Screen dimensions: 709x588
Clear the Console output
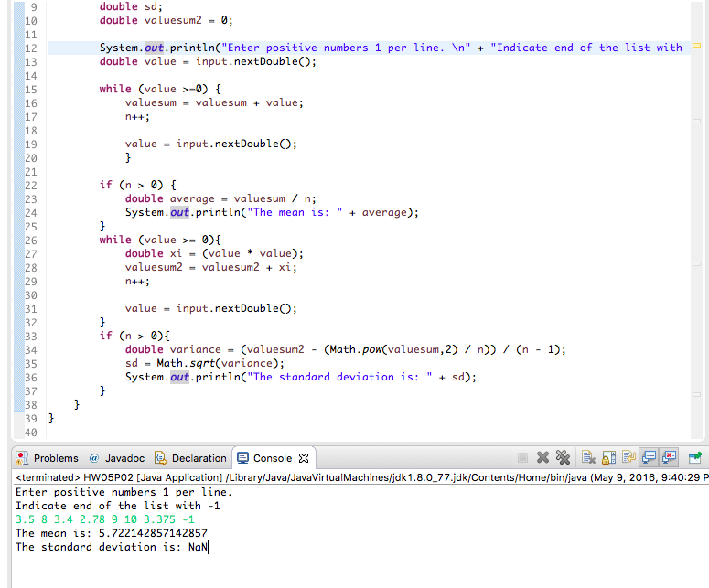tap(590, 458)
